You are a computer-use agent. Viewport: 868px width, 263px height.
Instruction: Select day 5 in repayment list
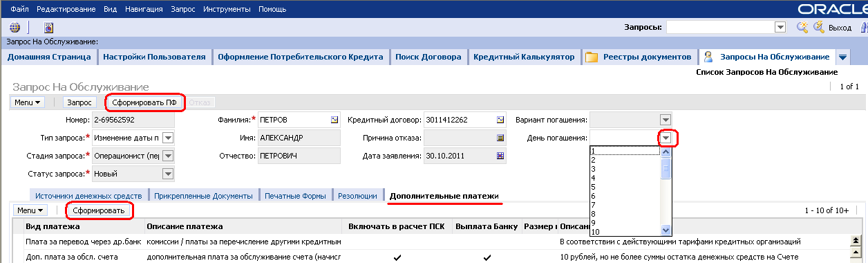(625, 186)
